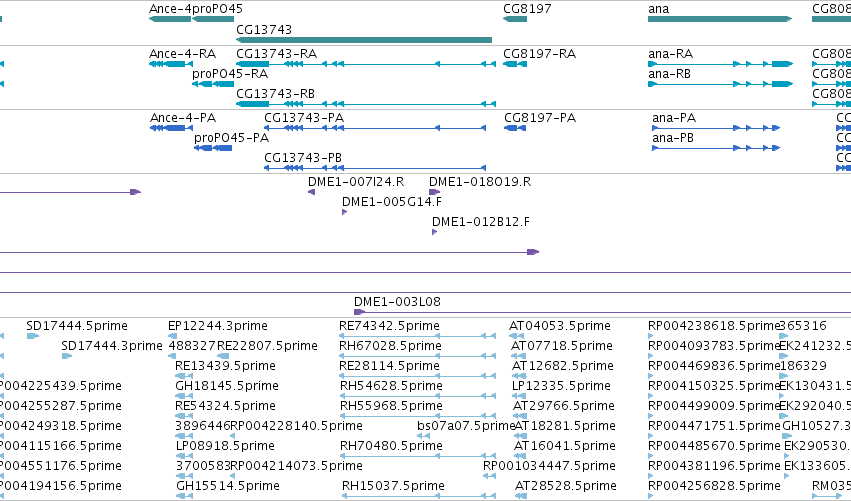The width and height of the screenshot is (851, 501).
Task: Select transcript proPO45-RA
Action: point(213,84)
